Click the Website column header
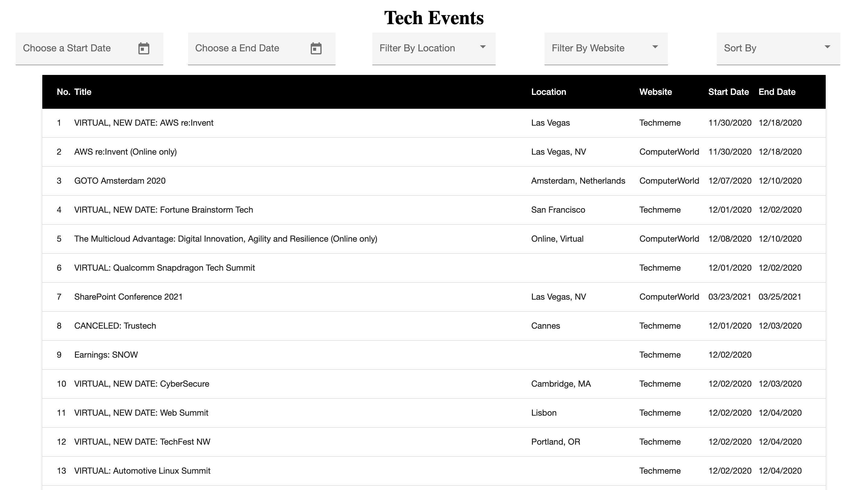The width and height of the screenshot is (868, 490). tap(655, 92)
